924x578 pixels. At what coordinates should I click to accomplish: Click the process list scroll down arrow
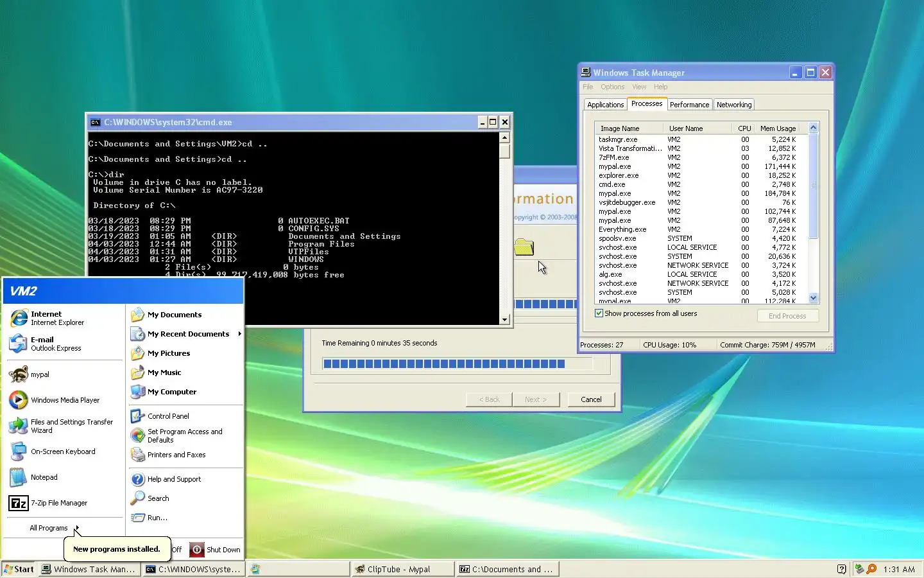(814, 298)
